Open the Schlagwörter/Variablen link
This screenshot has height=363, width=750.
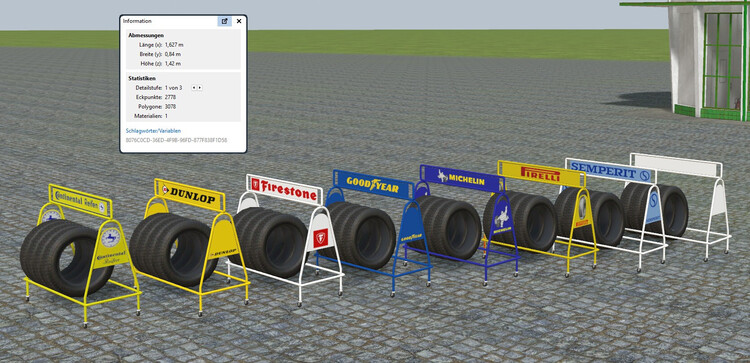pos(153,131)
